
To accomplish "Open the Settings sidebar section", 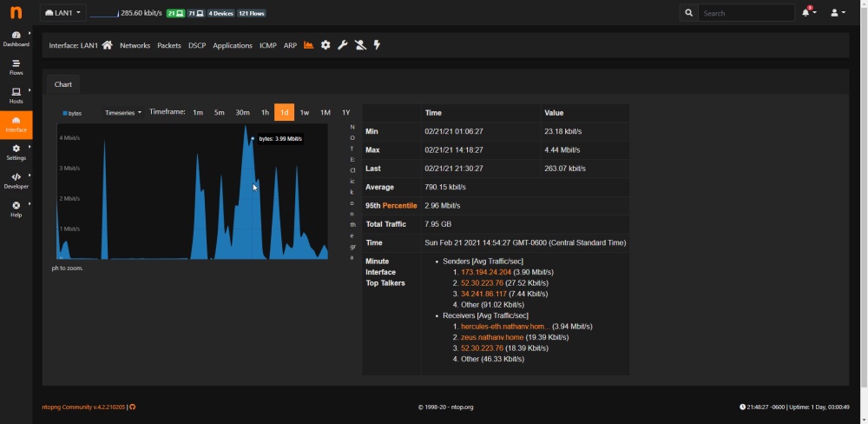I will click(x=16, y=152).
